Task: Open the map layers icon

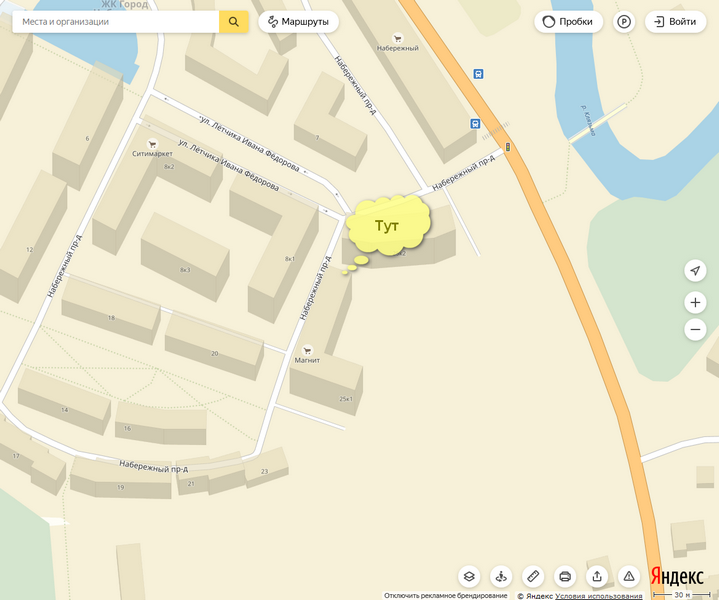Action: pos(469,576)
